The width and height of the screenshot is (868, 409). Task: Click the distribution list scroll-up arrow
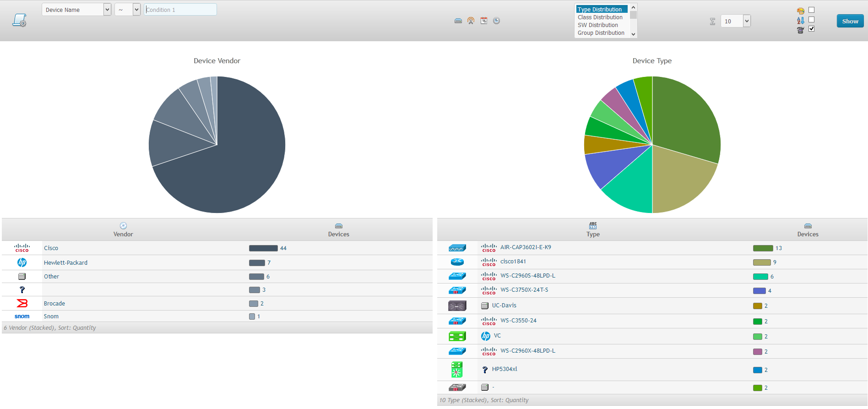pos(633,7)
